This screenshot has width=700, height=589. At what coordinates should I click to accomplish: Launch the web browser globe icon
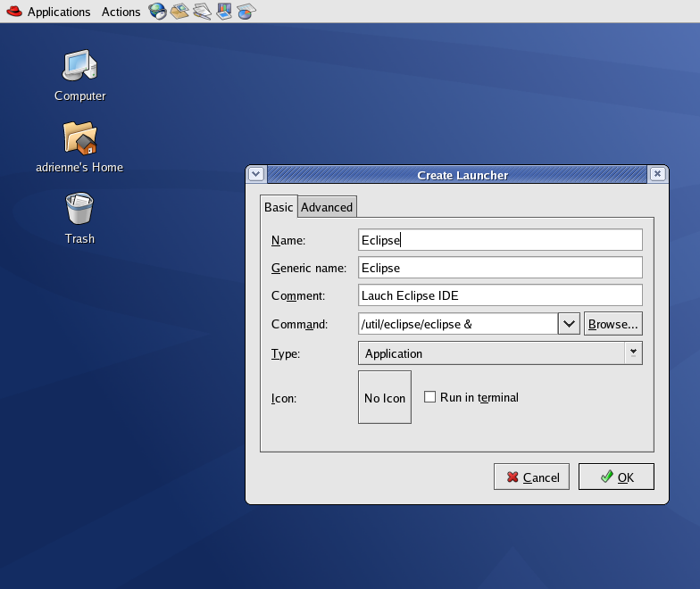[x=157, y=12]
